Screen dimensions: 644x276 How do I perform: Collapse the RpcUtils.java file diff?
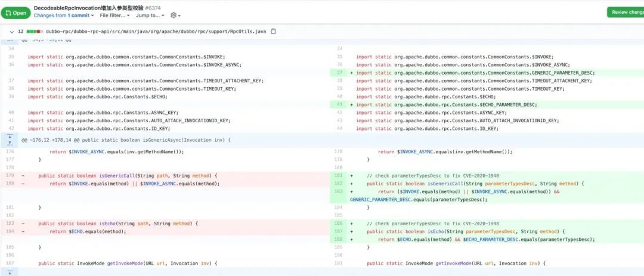(11, 31)
